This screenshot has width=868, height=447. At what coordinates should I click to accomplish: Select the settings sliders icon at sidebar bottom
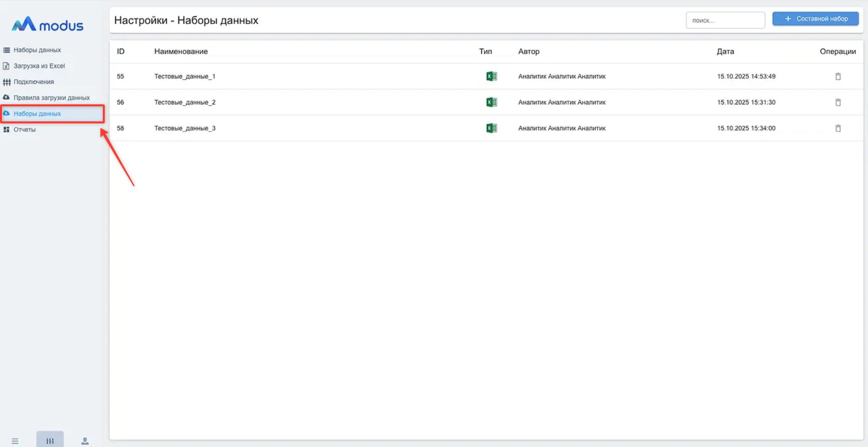pyautogui.click(x=50, y=440)
